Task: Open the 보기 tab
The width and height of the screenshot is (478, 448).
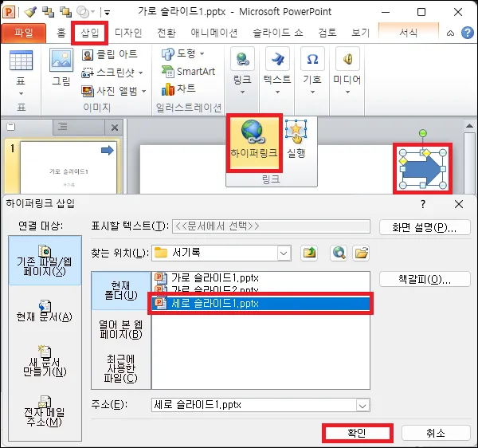Action: coord(360,33)
